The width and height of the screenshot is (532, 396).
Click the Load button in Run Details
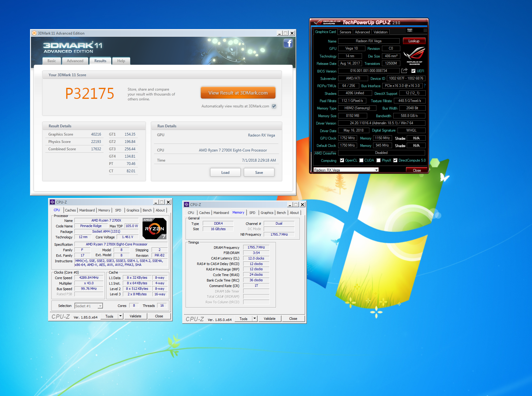(x=225, y=173)
